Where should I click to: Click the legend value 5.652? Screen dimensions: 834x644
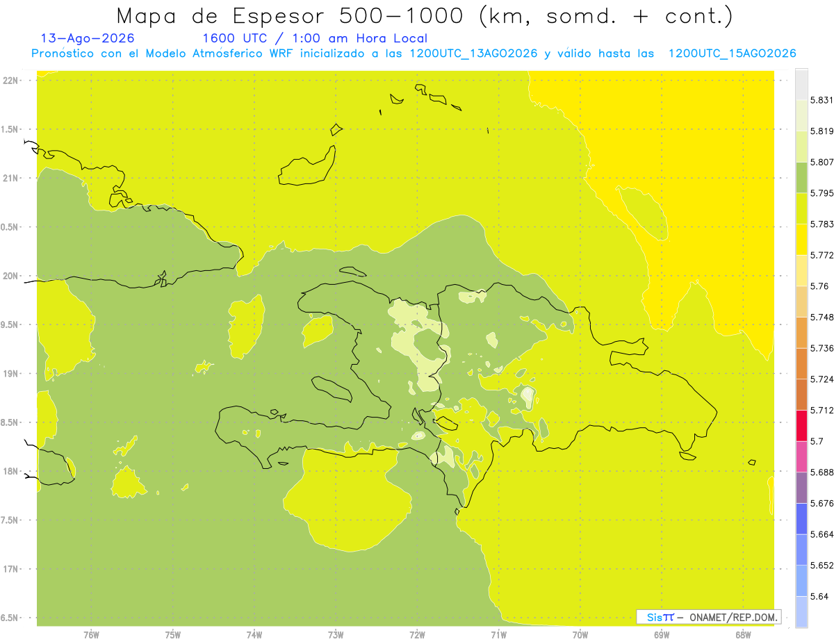(821, 565)
